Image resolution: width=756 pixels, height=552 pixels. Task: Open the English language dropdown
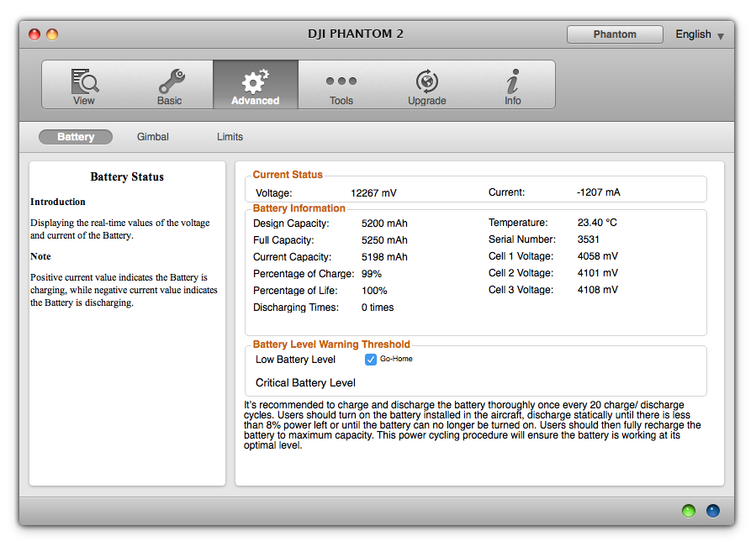point(699,34)
